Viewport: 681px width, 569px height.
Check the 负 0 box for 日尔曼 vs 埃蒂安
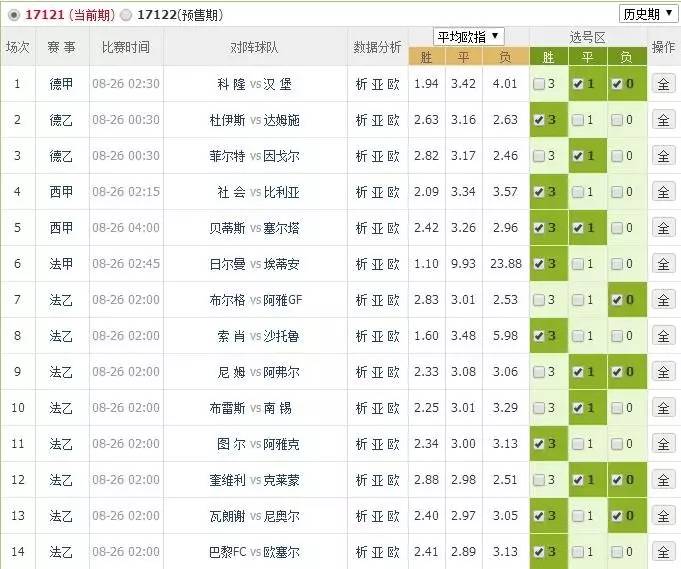click(617, 264)
